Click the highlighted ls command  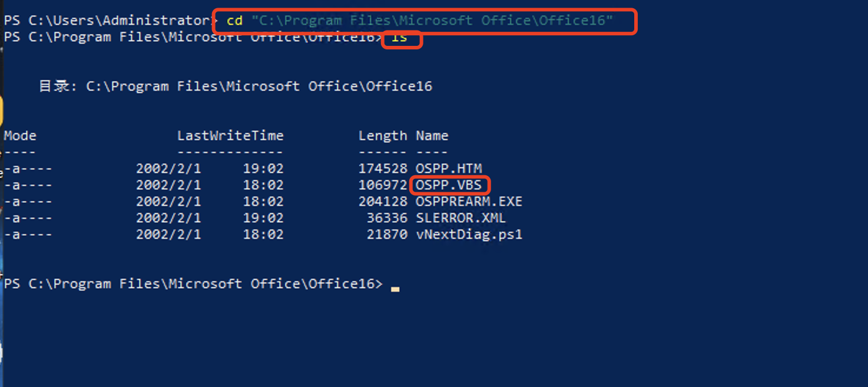(400, 38)
